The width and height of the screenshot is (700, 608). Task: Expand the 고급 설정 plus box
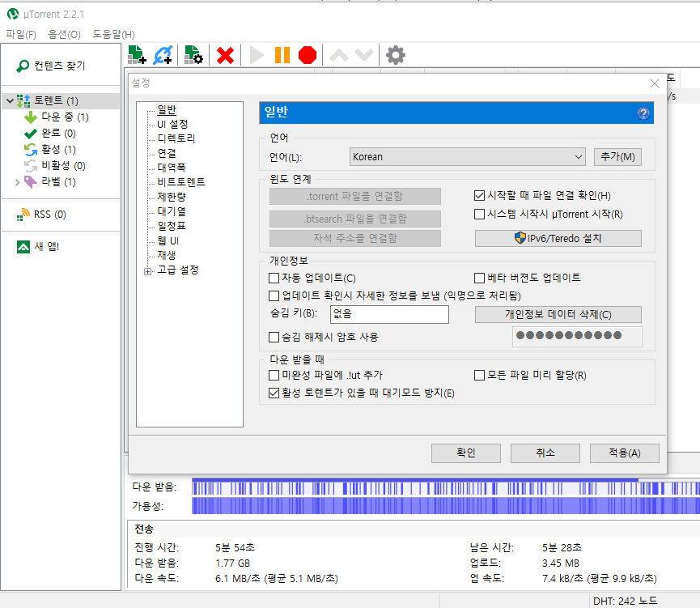(147, 271)
